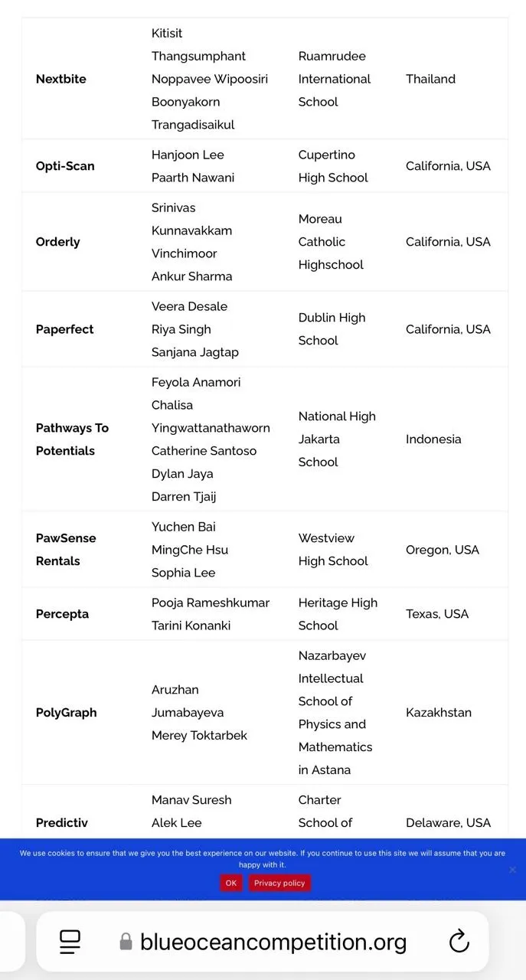Tap the reload page icon
Viewport: 526px width, 980px height.
point(459,942)
